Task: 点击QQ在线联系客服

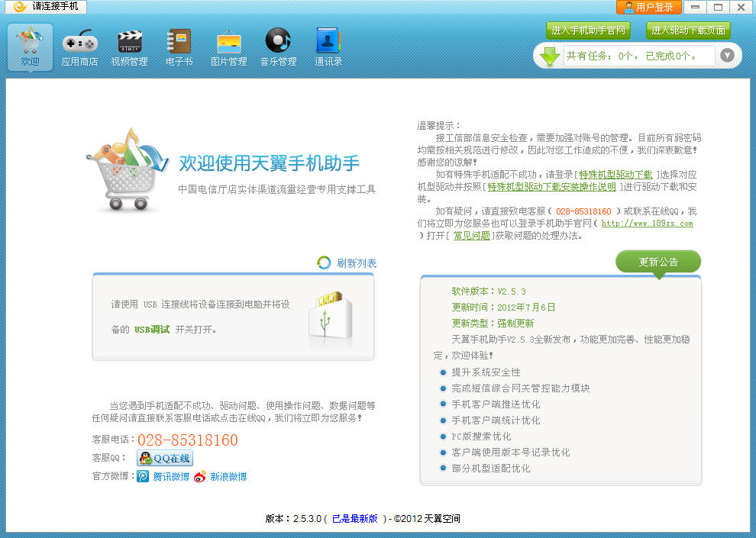Action: click(163, 458)
